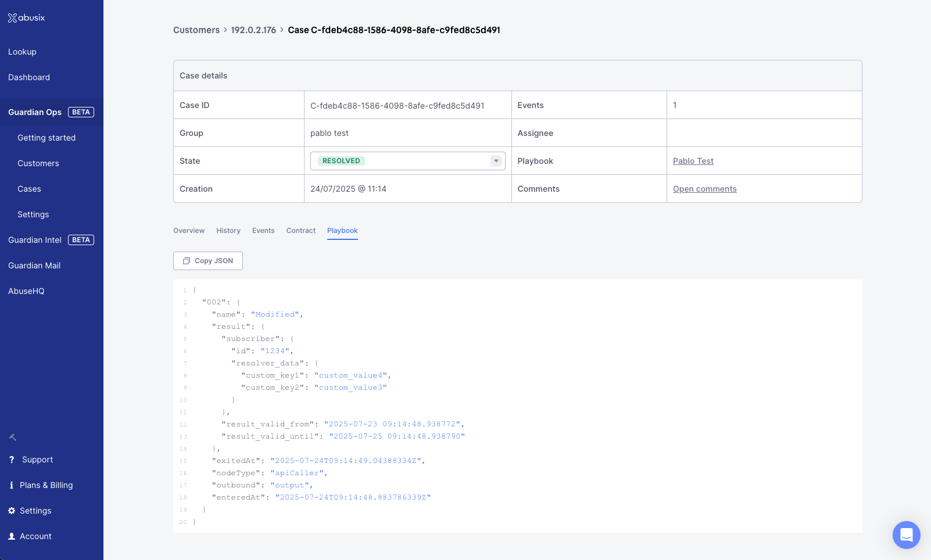
Task: Click the Abusix logo in the sidebar
Action: pyautogui.click(x=26, y=17)
